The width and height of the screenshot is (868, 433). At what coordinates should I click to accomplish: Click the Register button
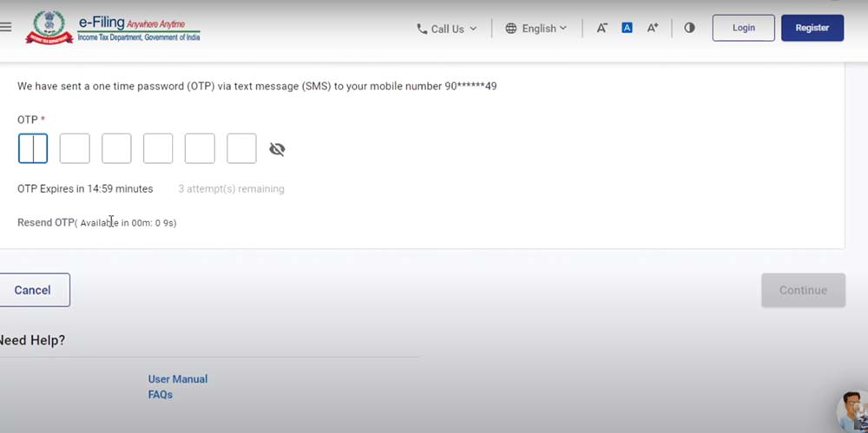click(x=812, y=28)
